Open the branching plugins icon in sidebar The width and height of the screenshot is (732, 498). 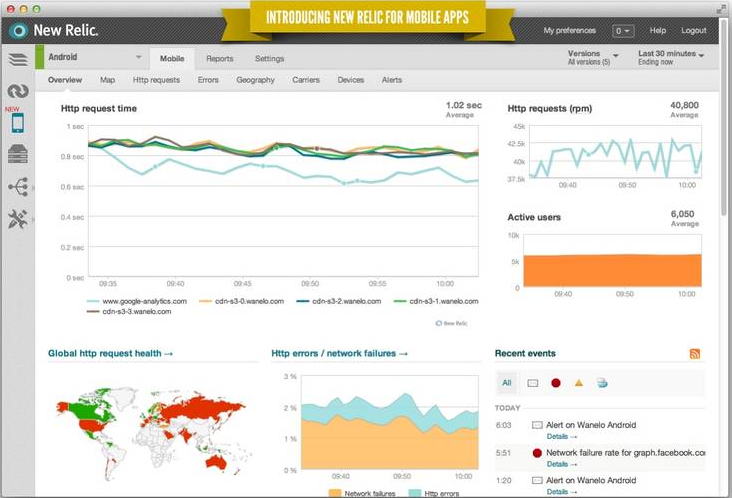click(18, 187)
